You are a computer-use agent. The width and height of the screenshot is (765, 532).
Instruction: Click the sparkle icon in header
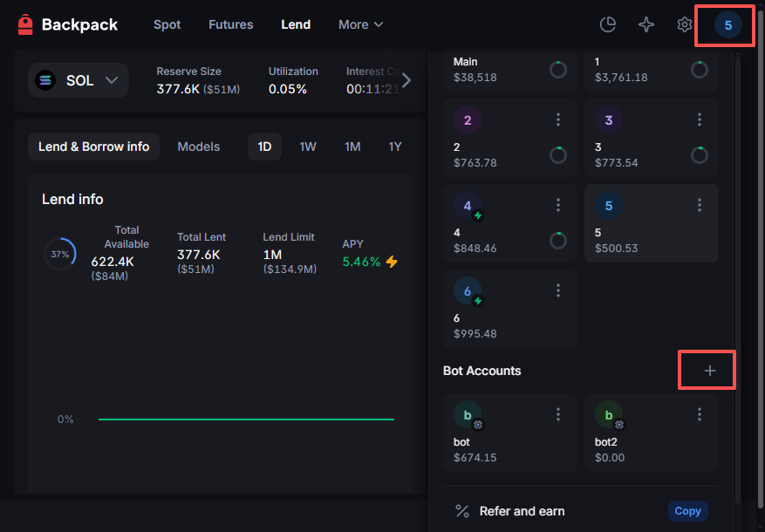tap(646, 24)
